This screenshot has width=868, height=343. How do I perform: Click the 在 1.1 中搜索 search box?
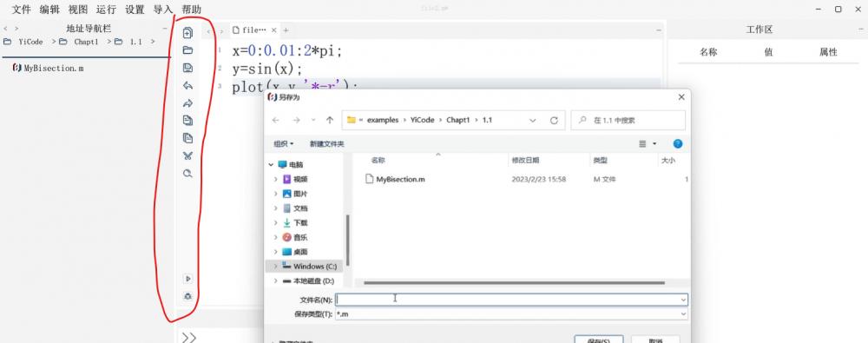tap(628, 120)
